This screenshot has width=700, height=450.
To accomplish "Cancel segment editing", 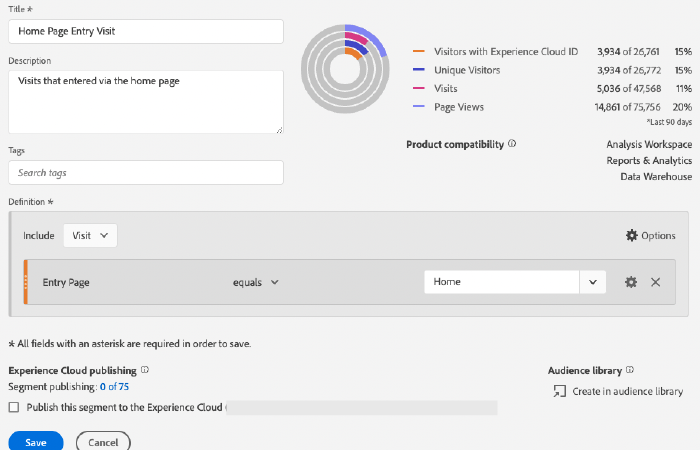I will coord(103,442).
